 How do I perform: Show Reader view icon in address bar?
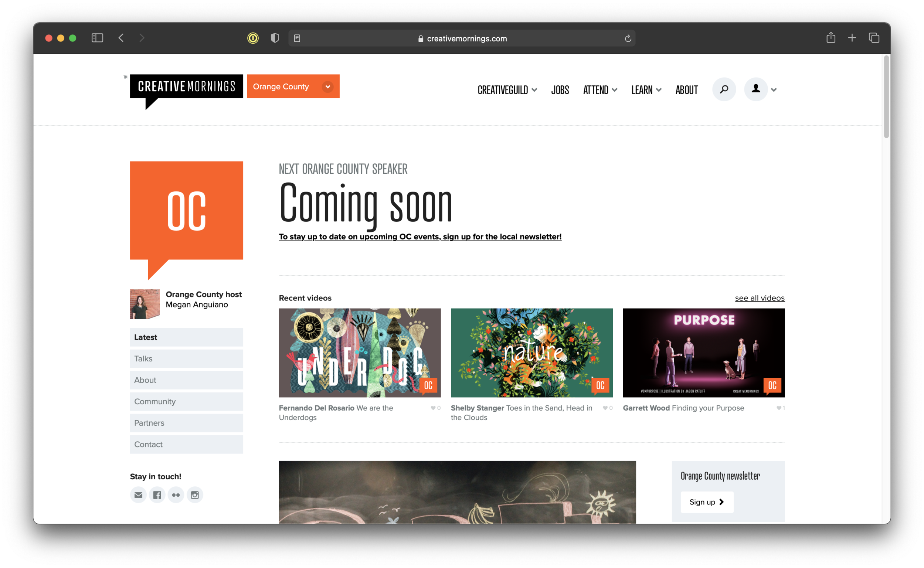pos(297,38)
